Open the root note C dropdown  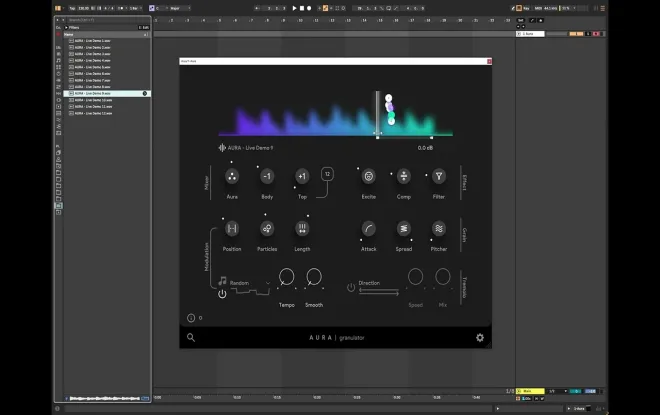[x=162, y=8]
